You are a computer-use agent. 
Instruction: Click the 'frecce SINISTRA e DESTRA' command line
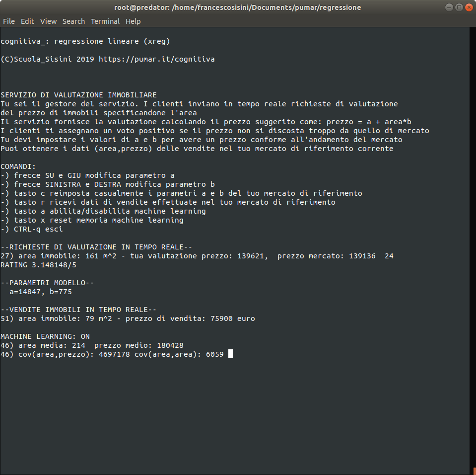coord(108,184)
